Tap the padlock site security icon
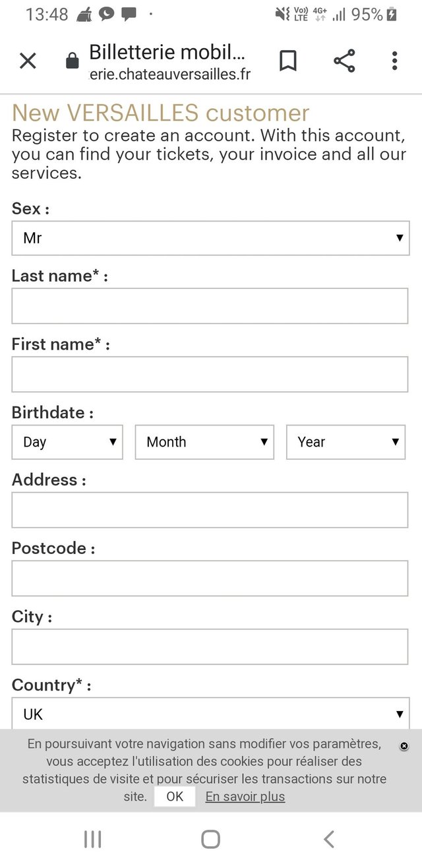The width and height of the screenshot is (422, 868). coord(72,62)
